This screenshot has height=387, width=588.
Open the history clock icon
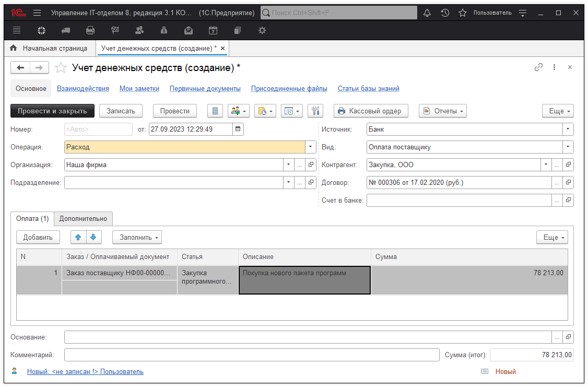445,13
